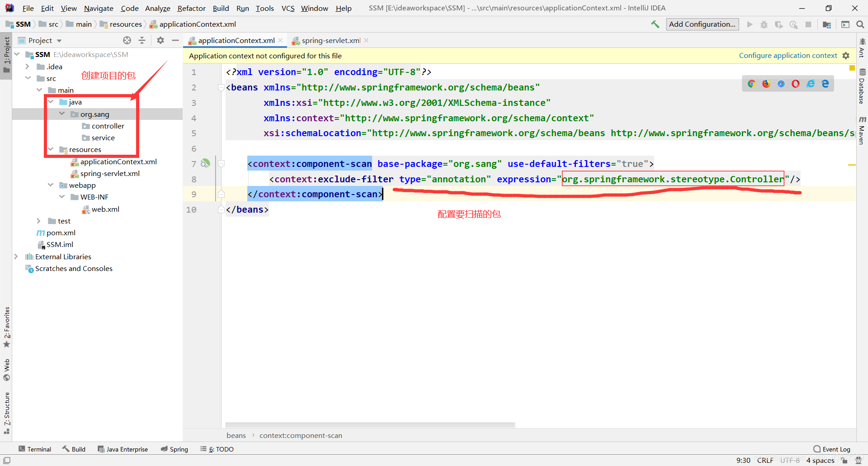Image resolution: width=868 pixels, height=466 pixels.
Task: Click the profiler run icon in toolbar
Action: 793,24
